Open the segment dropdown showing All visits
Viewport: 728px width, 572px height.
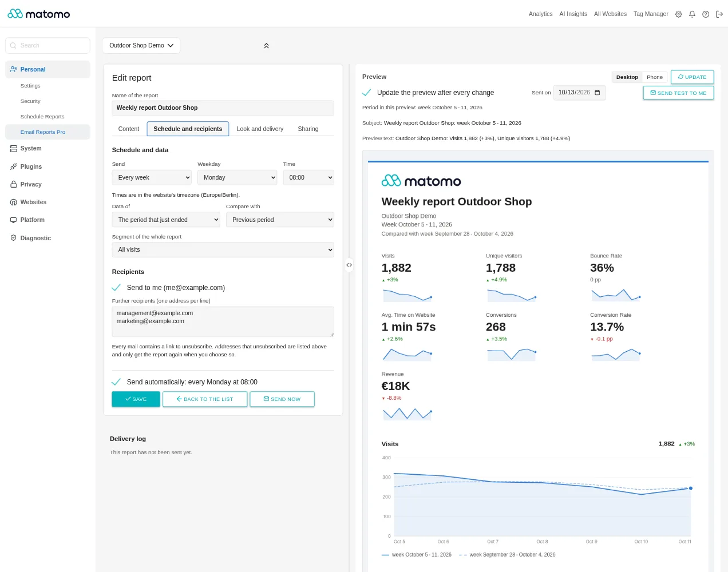(x=223, y=250)
